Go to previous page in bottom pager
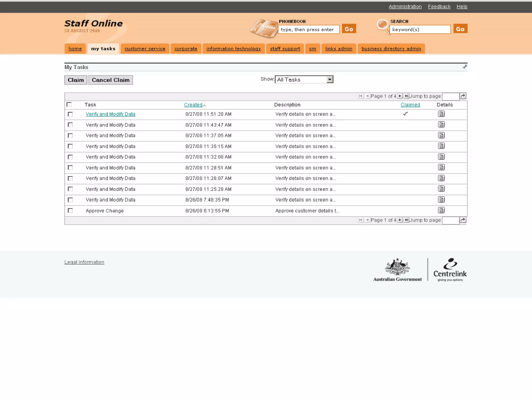The height and width of the screenshot is (399, 532). 367,220
